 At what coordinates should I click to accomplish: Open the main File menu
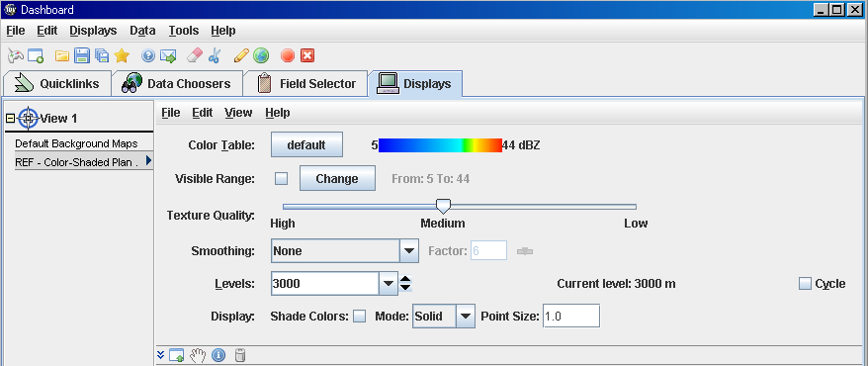coord(16,31)
